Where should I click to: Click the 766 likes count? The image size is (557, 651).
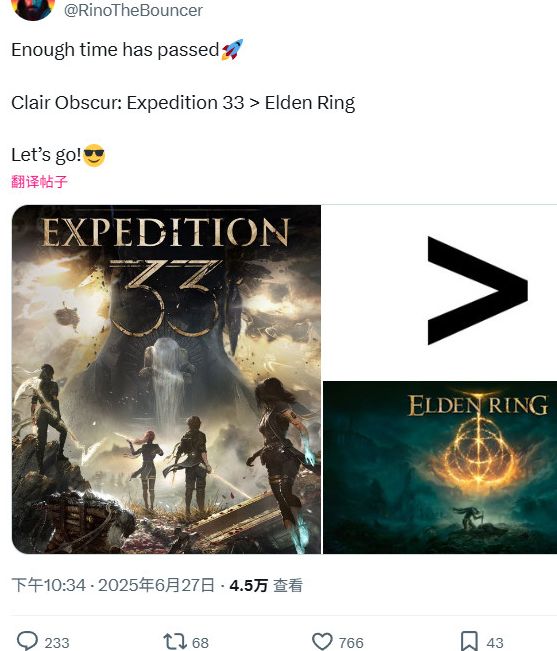351,643
